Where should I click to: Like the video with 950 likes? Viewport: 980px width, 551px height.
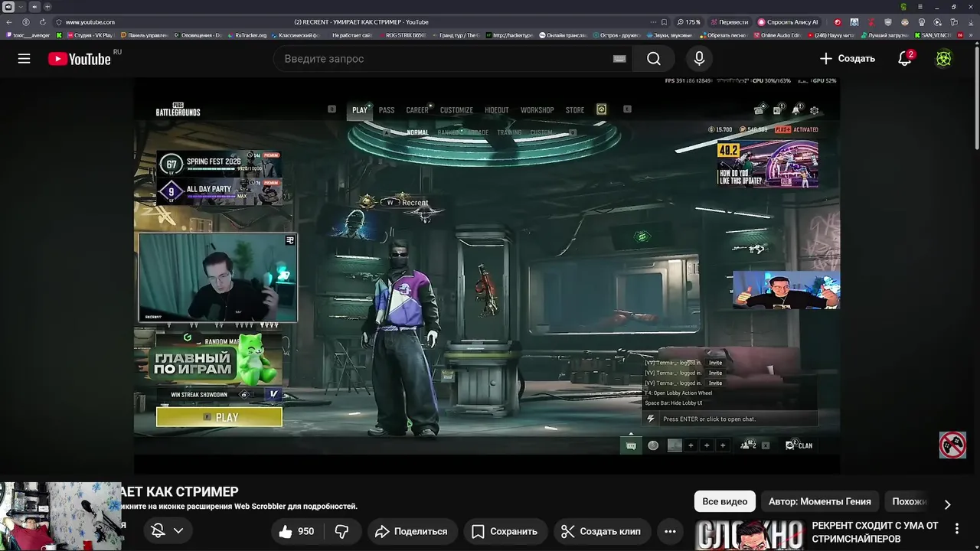tap(296, 531)
